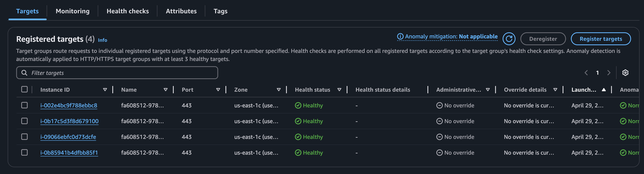This screenshot has height=174, width=644.
Task: Select checkbox for instance i-0b85941b4dfbb85f1
Action: tap(24, 152)
